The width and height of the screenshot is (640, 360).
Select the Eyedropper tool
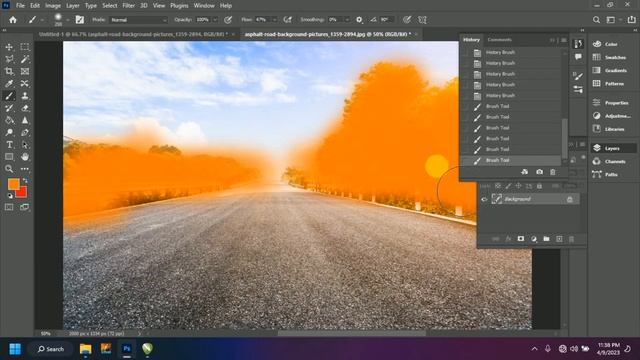pyautogui.click(x=9, y=84)
